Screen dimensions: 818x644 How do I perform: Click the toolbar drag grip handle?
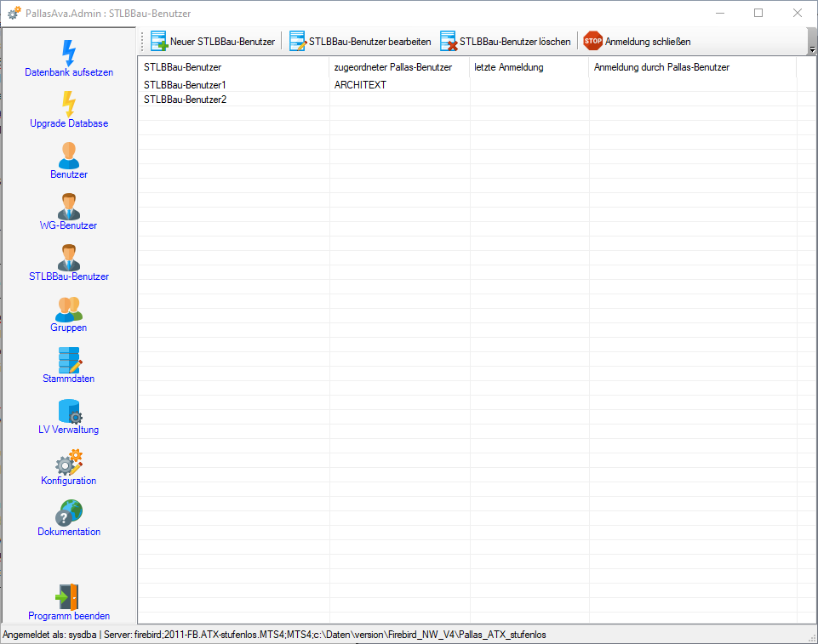(142, 41)
